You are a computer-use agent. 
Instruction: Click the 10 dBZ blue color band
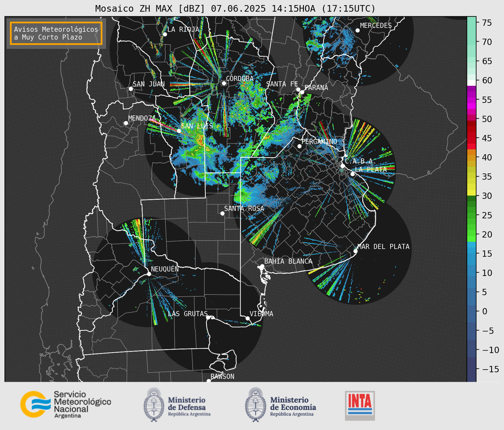click(x=471, y=273)
